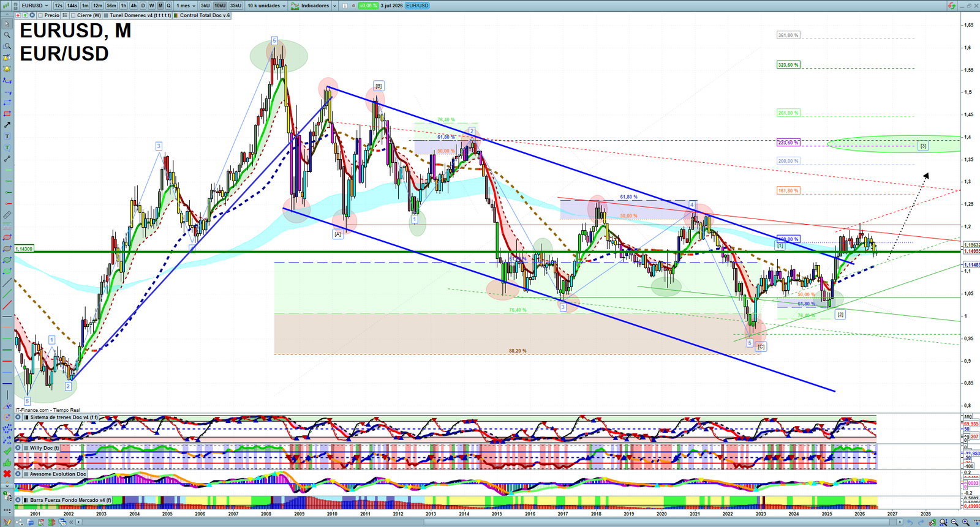980x527 pixels.
Task: Click the horizontal scrollbar right arrow
Action: tap(899, 522)
